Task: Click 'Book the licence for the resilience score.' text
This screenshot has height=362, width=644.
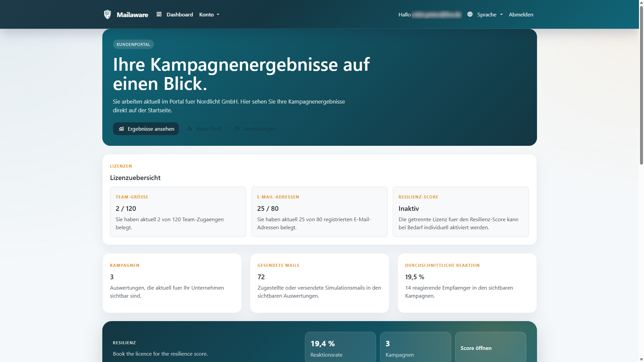Action: tap(160, 354)
